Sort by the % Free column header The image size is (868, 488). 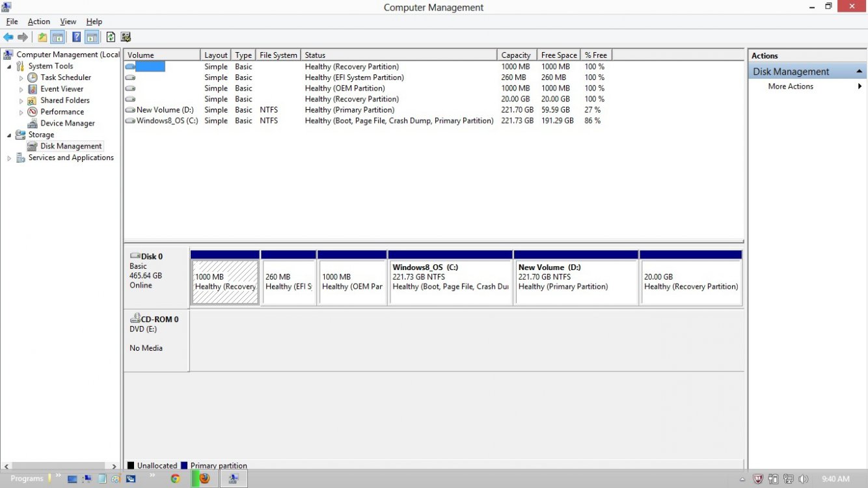(596, 55)
